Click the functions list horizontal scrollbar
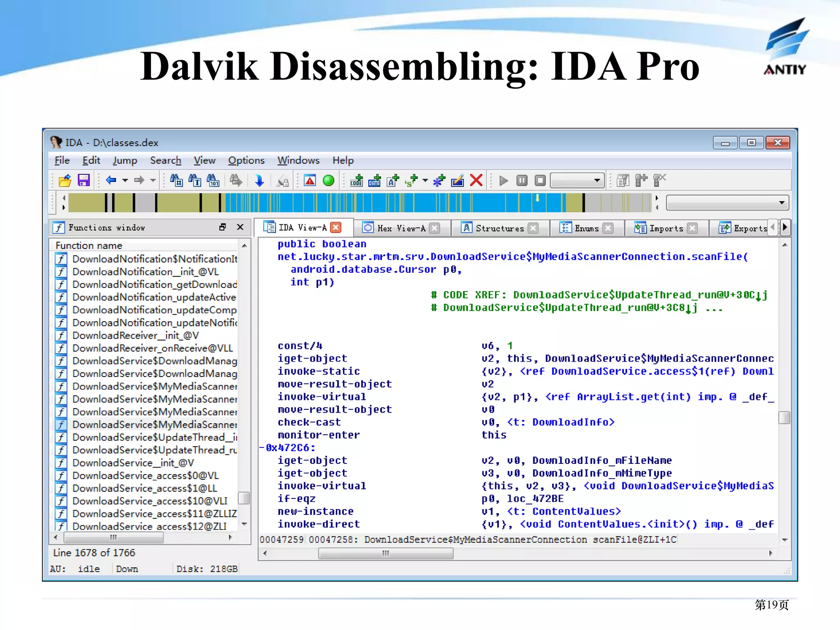840x630 pixels. click(x=114, y=537)
